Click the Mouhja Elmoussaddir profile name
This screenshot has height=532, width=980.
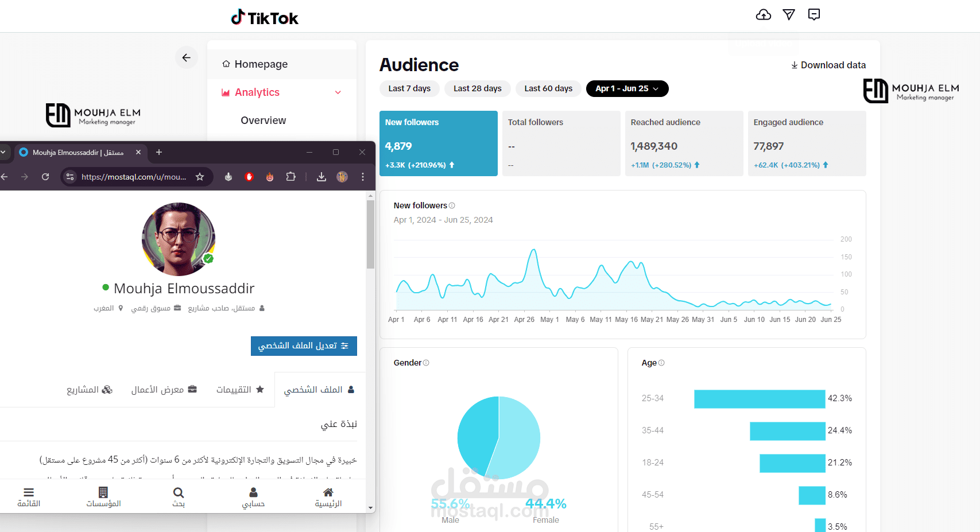[184, 289]
